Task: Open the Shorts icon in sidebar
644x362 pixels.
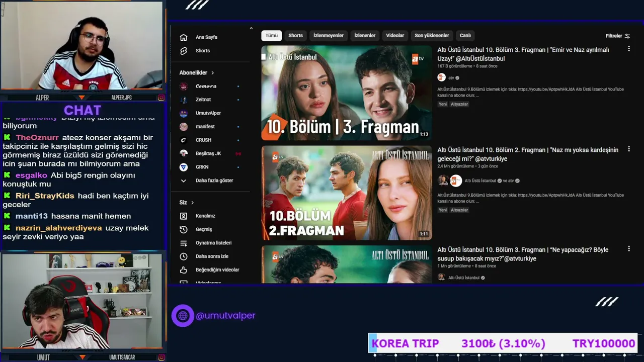Action: pos(184,51)
